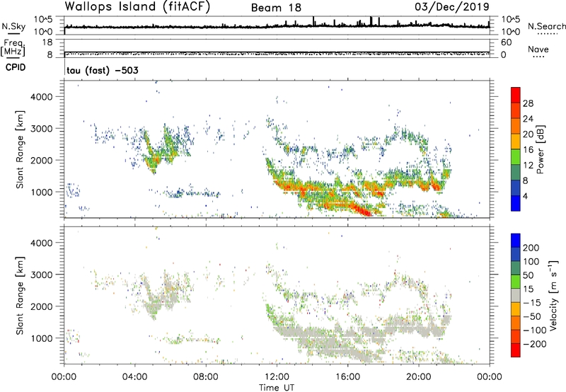The image size is (566, 392).
Task: Click the 'Velocity [m s-1]' color bar label
Action: [553, 295]
